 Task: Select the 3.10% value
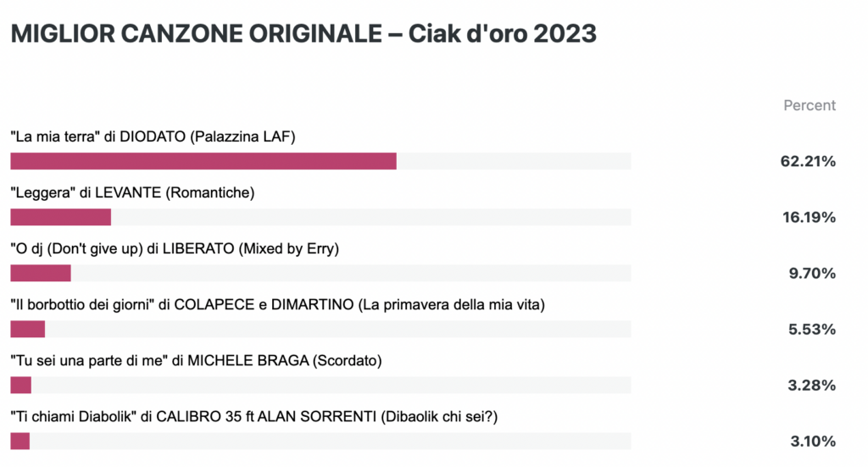point(813,442)
